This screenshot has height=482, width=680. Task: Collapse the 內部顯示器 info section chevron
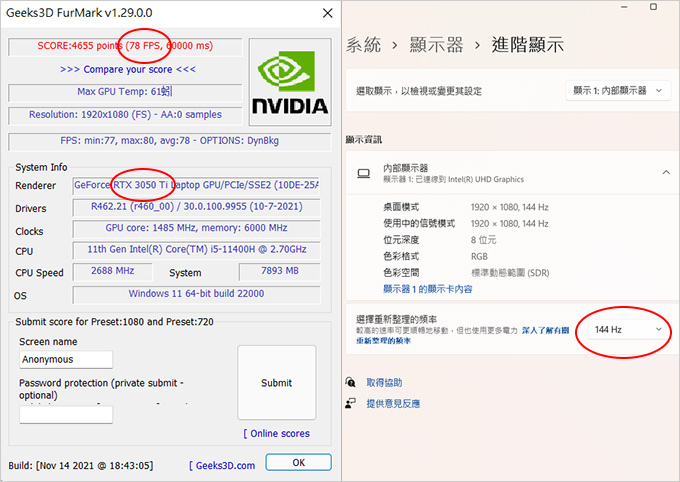(666, 173)
